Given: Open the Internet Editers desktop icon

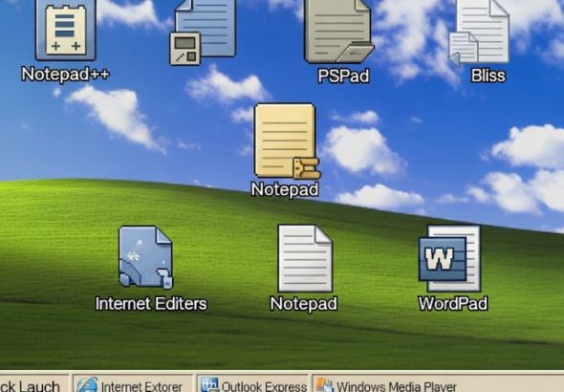Looking at the screenshot, I should pos(145,257).
